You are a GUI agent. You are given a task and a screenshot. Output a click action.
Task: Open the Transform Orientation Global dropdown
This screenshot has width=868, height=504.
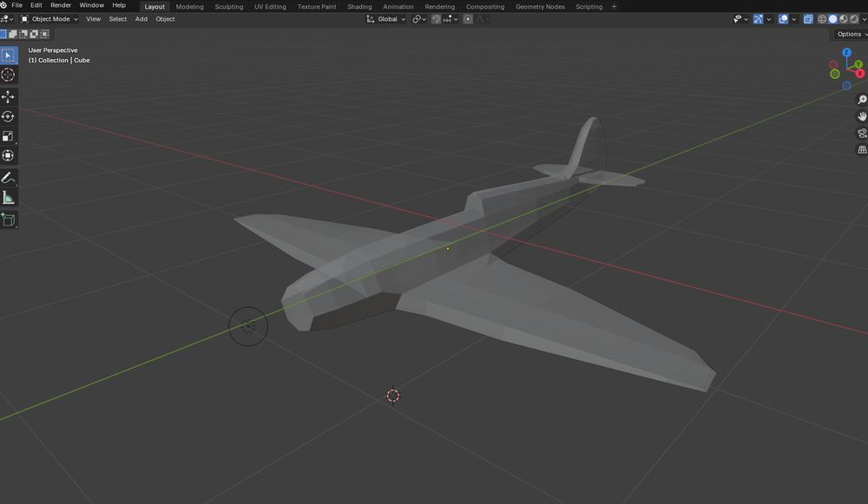387,18
